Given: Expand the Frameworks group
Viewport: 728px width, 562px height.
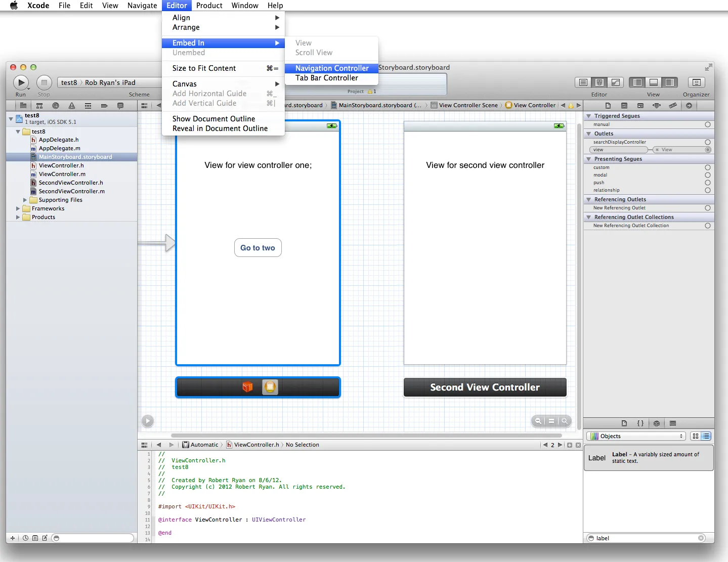Looking at the screenshot, I should click(x=18, y=208).
